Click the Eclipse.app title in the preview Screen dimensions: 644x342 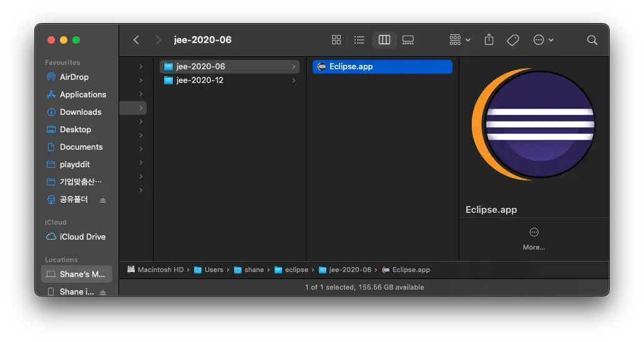491,210
